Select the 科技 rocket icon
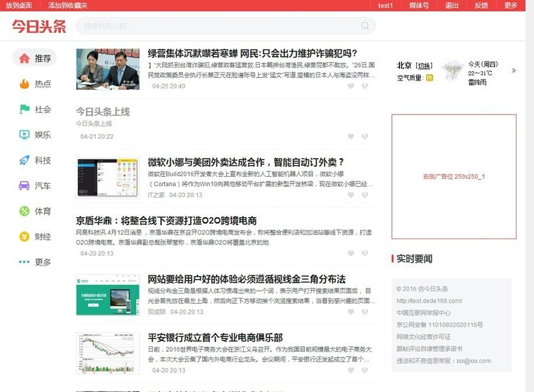Viewport: 534px width, 392px height. click(x=24, y=160)
